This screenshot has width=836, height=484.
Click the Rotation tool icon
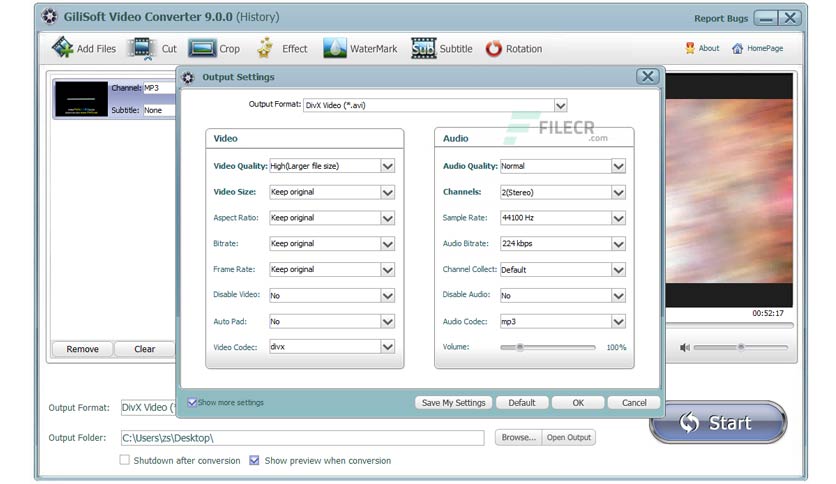coord(494,49)
